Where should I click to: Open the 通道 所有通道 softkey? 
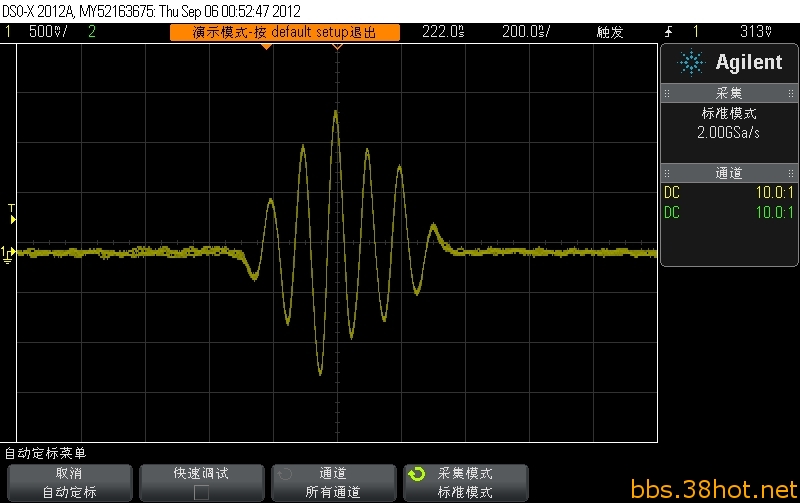[x=333, y=483]
